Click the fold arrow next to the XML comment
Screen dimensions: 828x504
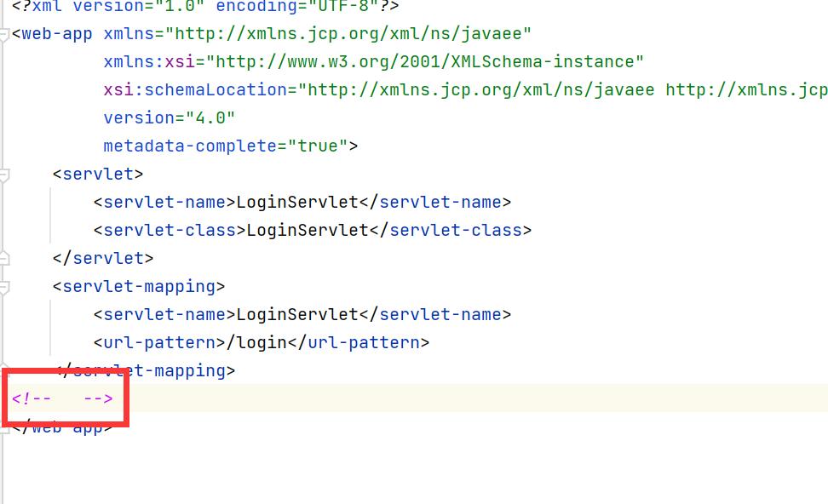[3, 398]
